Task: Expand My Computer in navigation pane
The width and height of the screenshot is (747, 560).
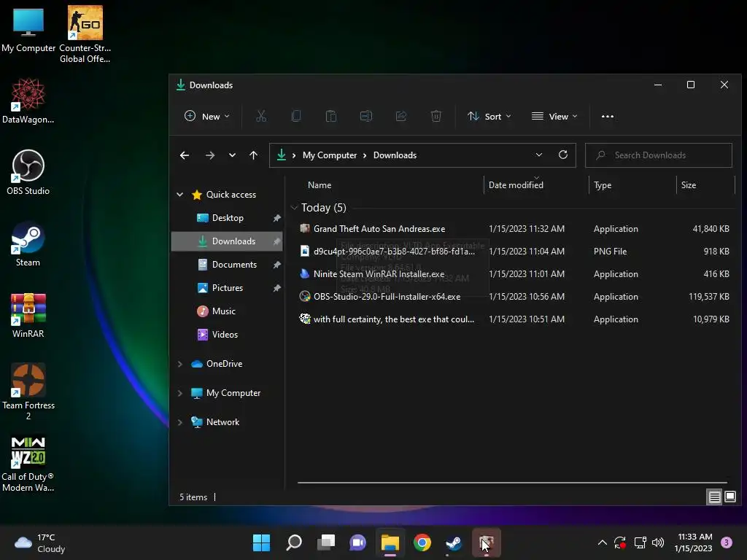Action: pyautogui.click(x=180, y=393)
